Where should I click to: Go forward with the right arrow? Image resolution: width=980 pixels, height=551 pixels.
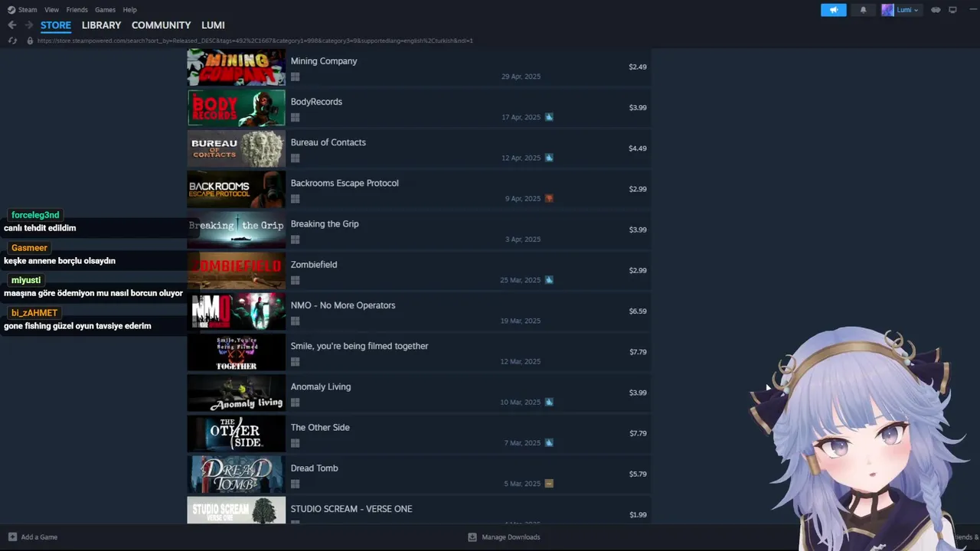pyautogui.click(x=28, y=25)
